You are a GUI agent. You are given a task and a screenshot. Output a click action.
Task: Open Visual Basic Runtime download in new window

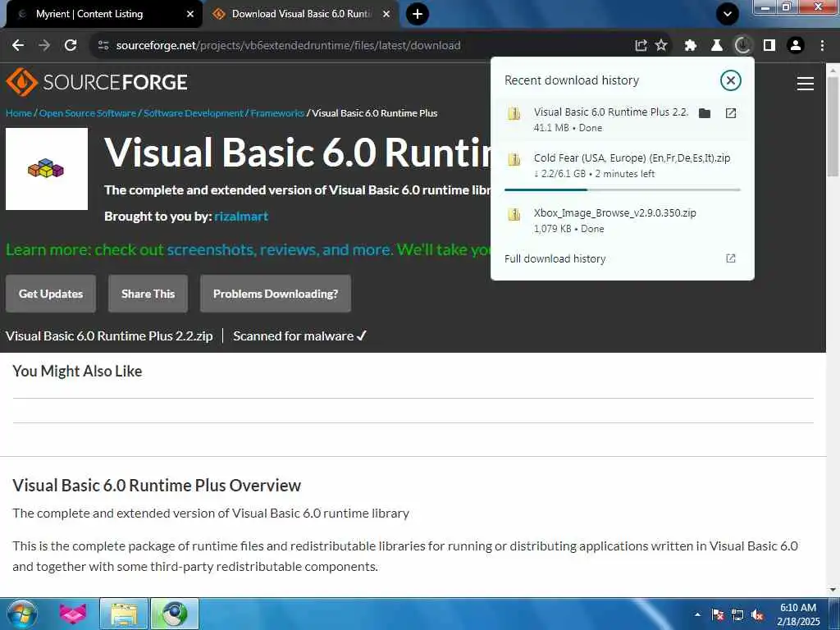[x=731, y=113]
